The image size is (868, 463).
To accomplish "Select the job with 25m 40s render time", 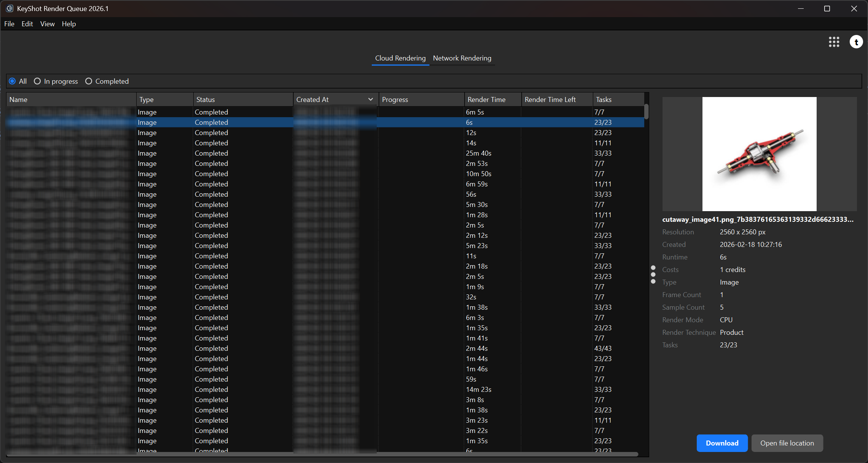I will pyautogui.click(x=478, y=153).
